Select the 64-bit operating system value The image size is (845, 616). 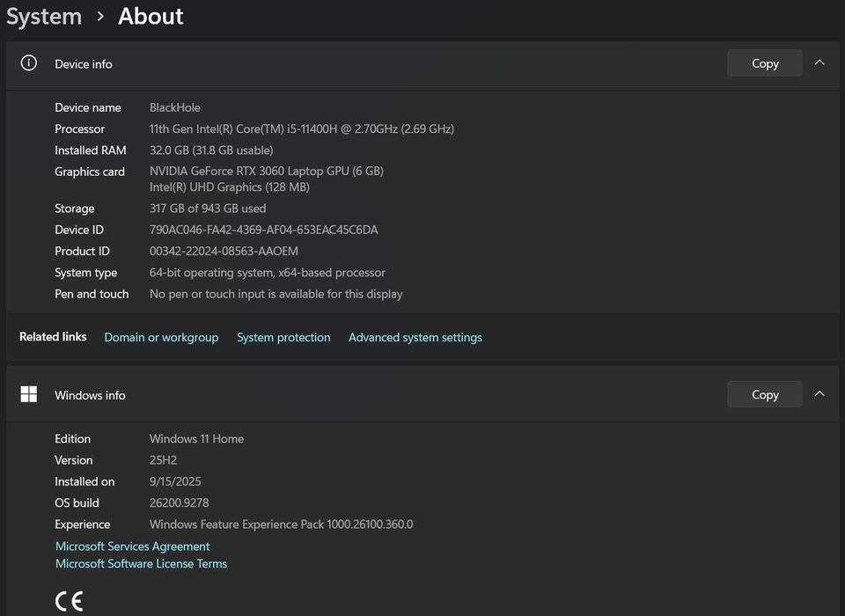[268, 272]
